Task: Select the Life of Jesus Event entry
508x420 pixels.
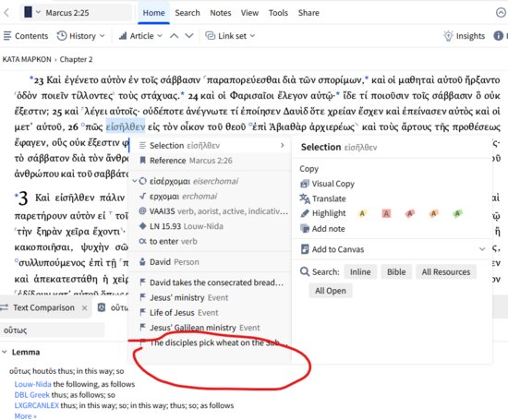Action: coord(178,313)
